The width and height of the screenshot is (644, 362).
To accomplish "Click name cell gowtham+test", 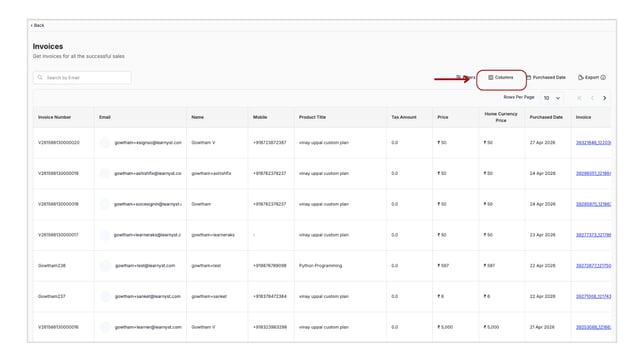I will pyautogui.click(x=206, y=266).
